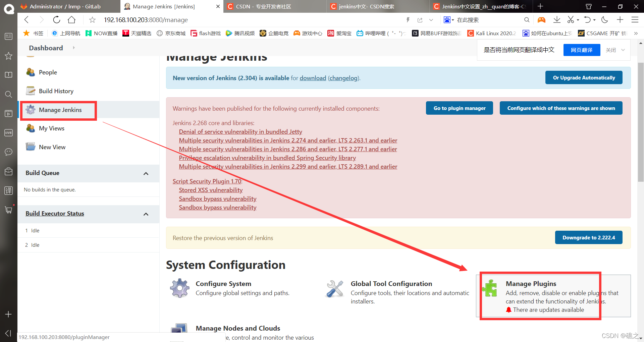The width and height of the screenshot is (644, 342).
Task: Click the New View folder icon
Action: tap(31, 147)
